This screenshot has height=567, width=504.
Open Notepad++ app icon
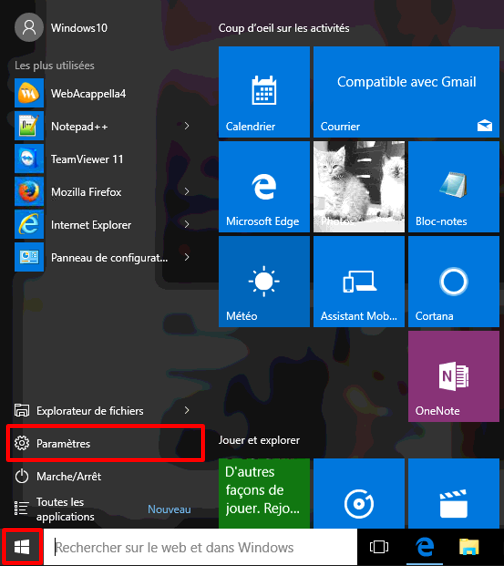(x=29, y=126)
